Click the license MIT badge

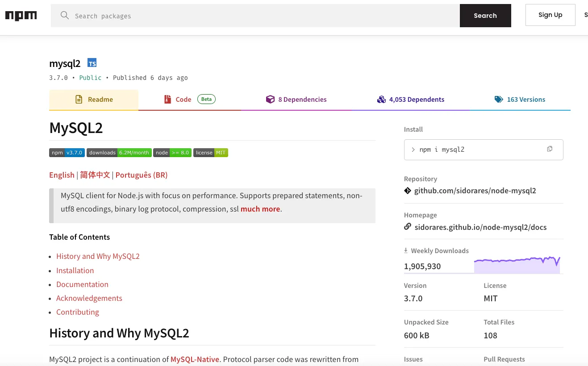tap(211, 153)
